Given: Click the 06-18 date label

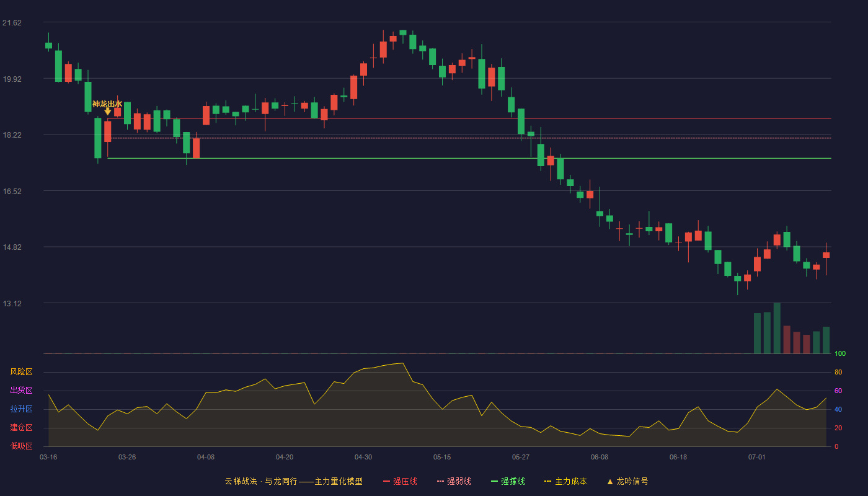Looking at the screenshot, I should click(x=678, y=457).
